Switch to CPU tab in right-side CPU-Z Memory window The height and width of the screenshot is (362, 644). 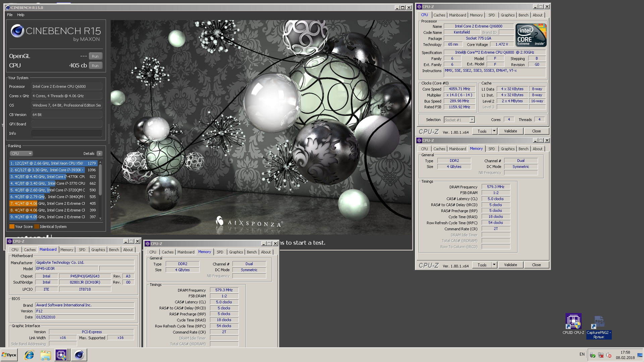pyautogui.click(x=424, y=149)
